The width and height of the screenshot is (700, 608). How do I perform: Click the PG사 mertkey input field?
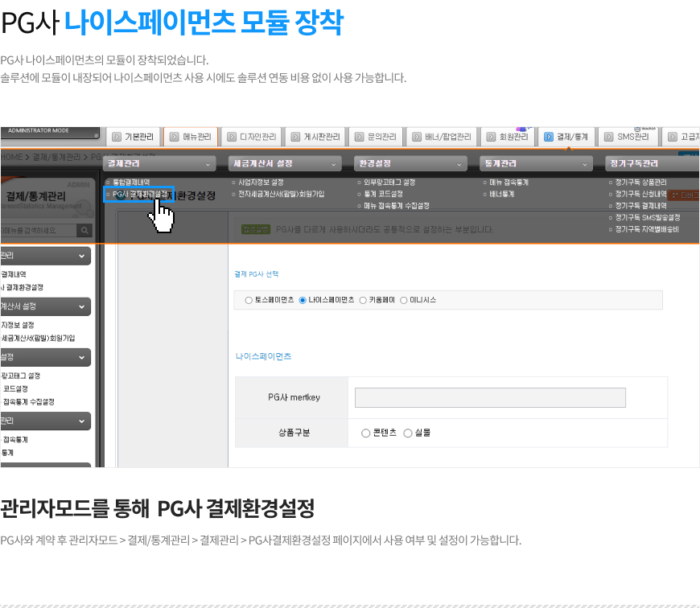pos(490,397)
